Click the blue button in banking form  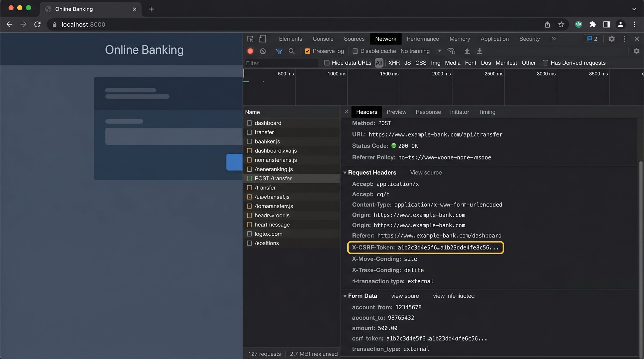[234, 162]
